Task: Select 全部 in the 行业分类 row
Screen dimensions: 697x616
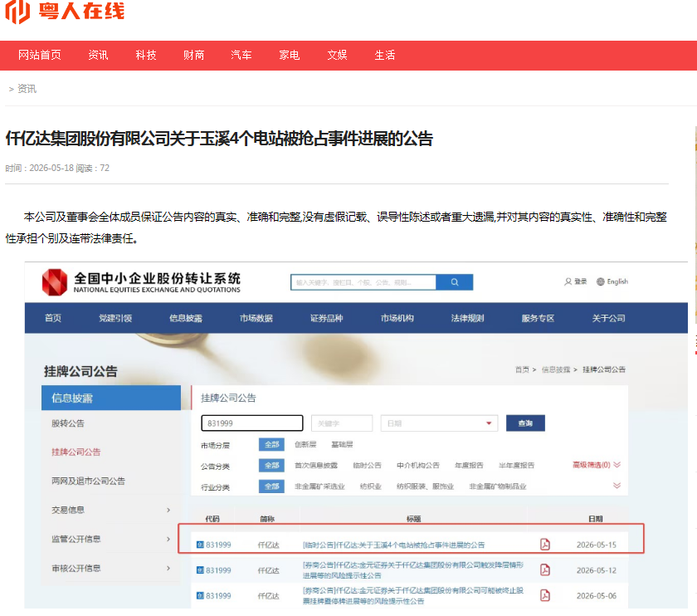Action: [271, 486]
